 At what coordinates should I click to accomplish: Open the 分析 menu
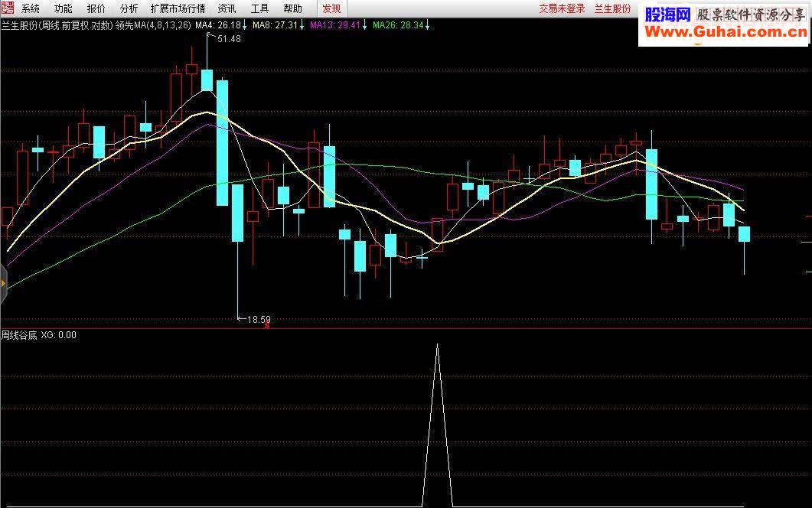[129, 9]
